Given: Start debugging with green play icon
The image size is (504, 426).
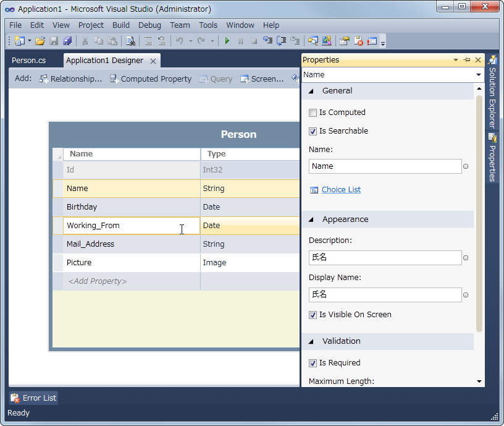Looking at the screenshot, I should (x=227, y=41).
